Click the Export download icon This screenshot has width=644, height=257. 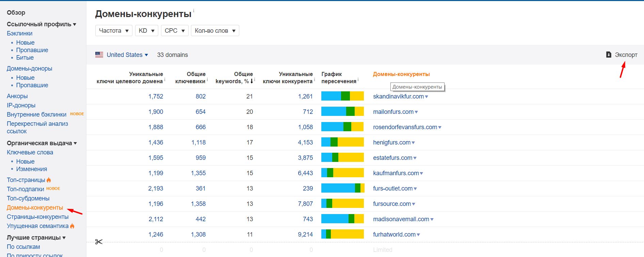[x=609, y=55]
